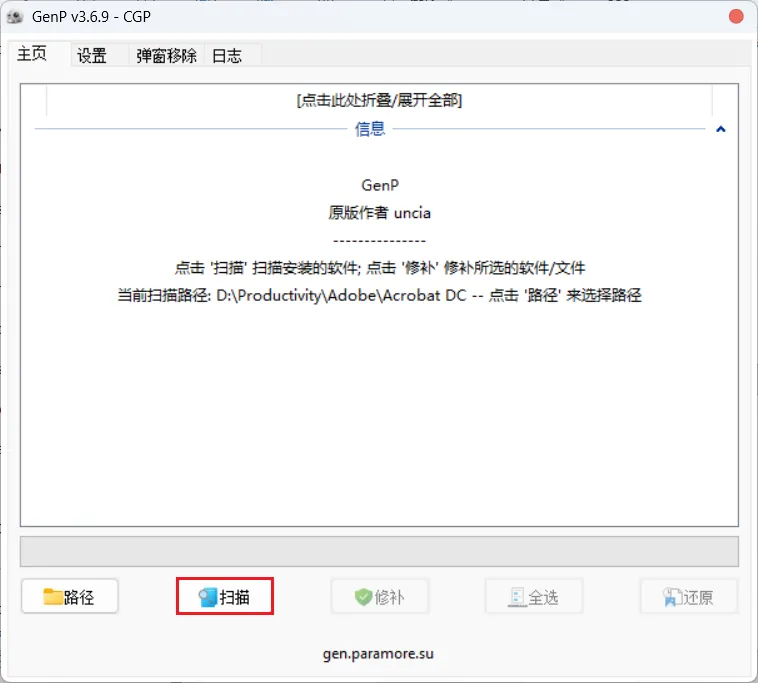Viewport: 758px width, 683px height.
Task: Click the 信息 section label
Action: pyautogui.click(x=370, y=129)
